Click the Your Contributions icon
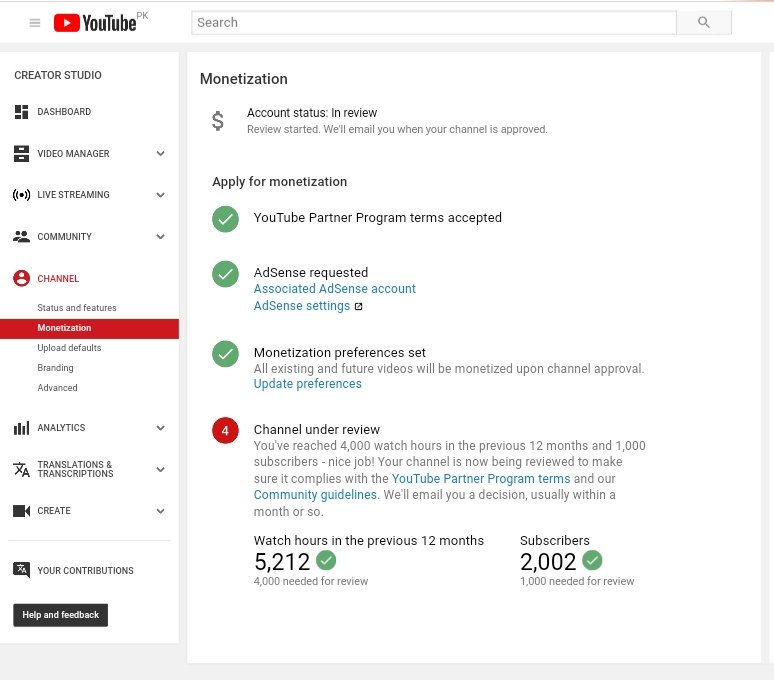The width and height of the screenshot is (774, 680). [x=21, y=570]
